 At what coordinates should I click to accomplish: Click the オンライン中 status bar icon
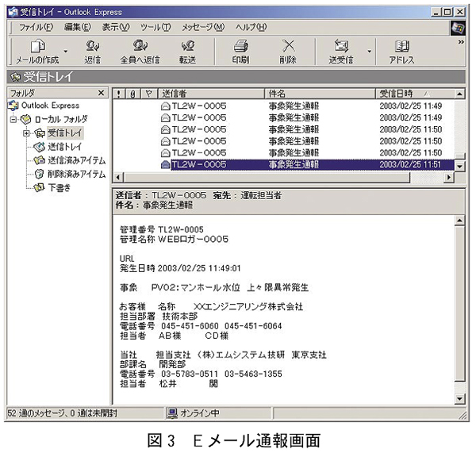172,413
